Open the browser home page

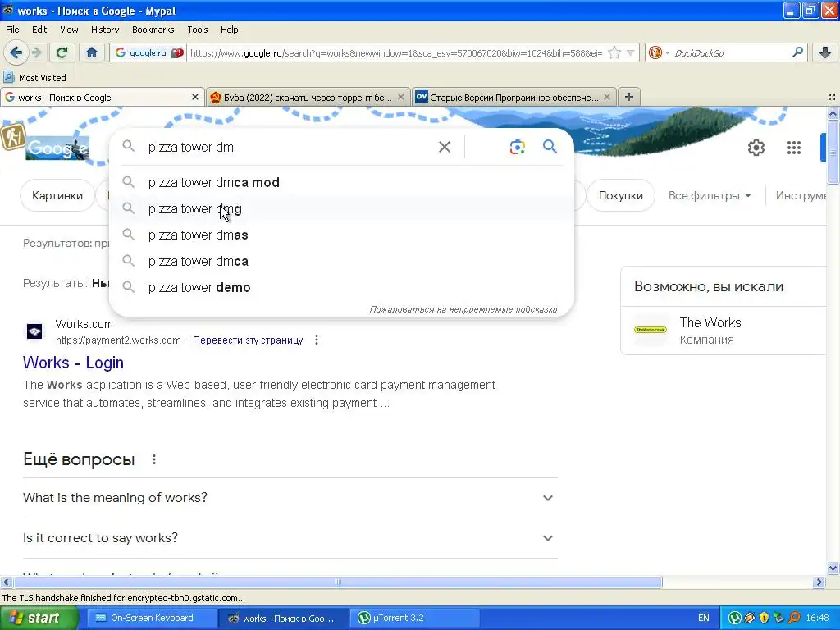pos(92,52)
